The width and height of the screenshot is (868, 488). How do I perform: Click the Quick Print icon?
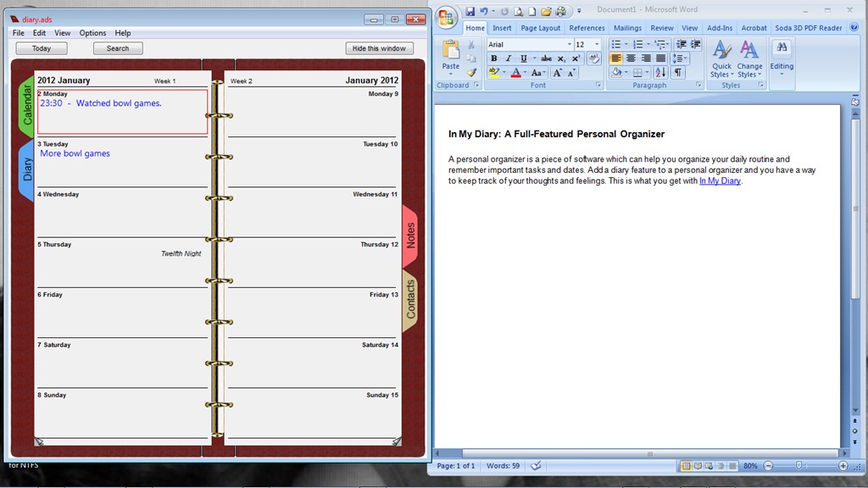(561, 11)
